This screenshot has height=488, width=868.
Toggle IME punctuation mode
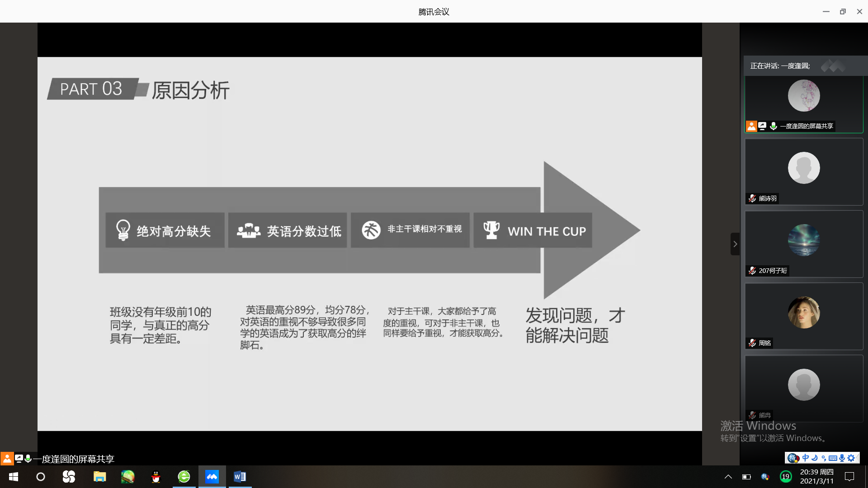[x=824, y=458]
